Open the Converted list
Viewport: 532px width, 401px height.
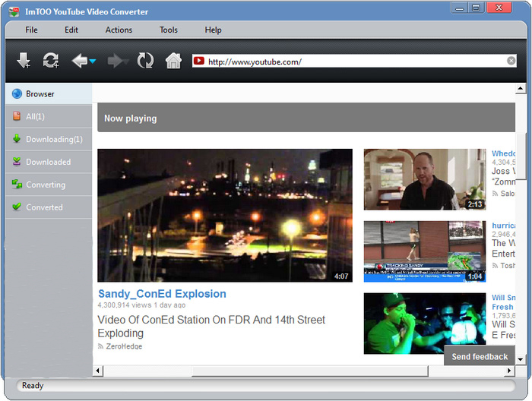(x=49, y=207)
